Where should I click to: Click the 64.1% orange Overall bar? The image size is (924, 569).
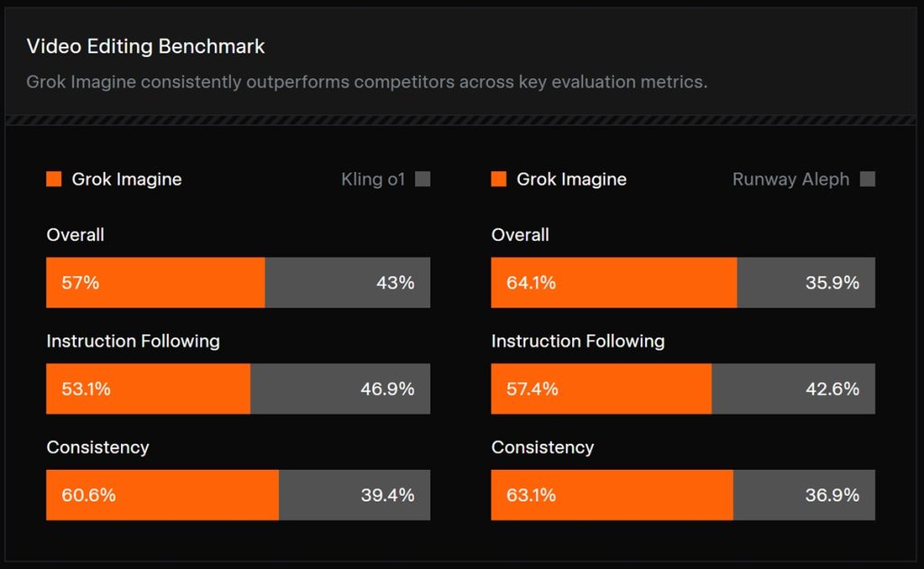[614, 283]
